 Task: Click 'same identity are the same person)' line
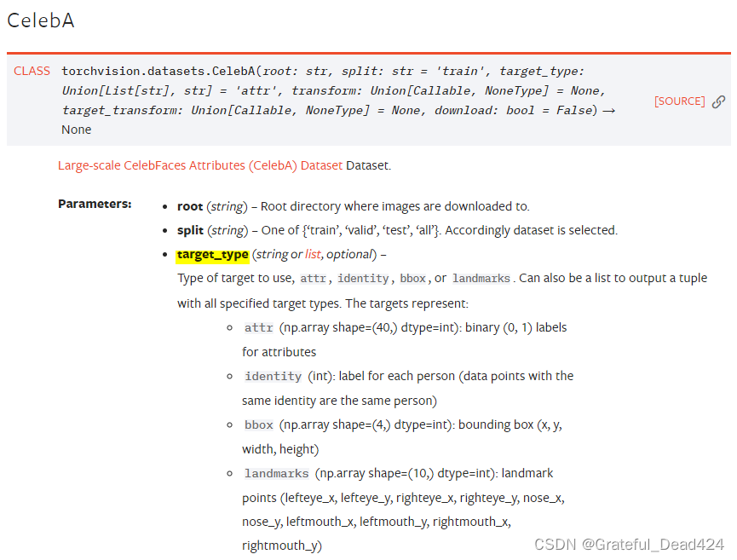pos(339,401)
